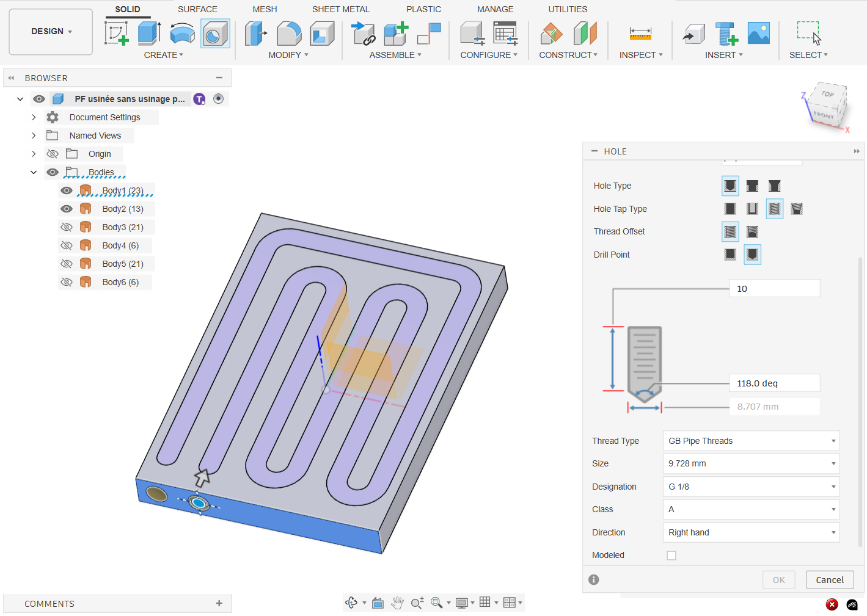Select the flat Drill Point icon

pos(730,255)
